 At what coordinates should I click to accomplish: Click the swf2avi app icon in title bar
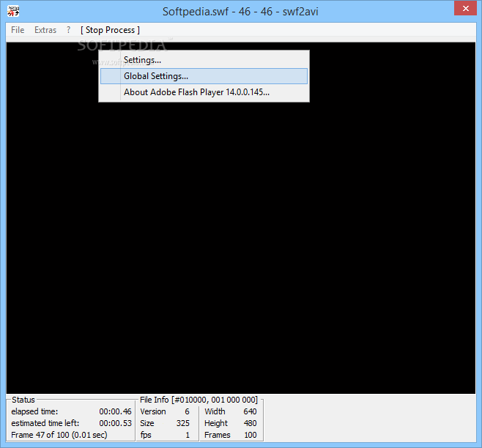coord(13,12)
